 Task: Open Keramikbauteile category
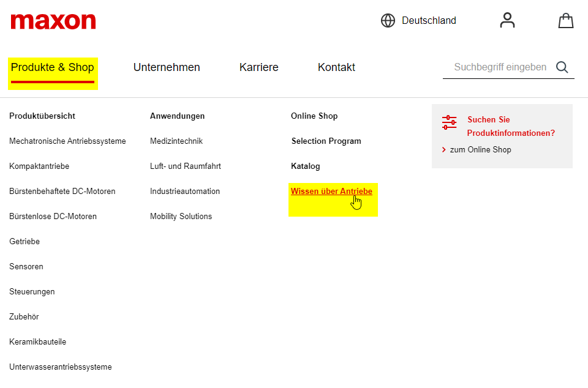click(x=37, y=342)
